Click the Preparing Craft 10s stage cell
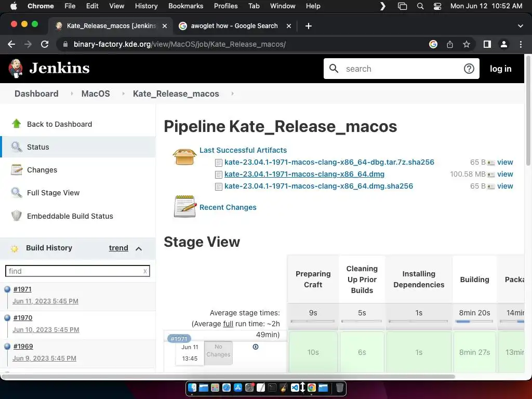 [313, 352]
